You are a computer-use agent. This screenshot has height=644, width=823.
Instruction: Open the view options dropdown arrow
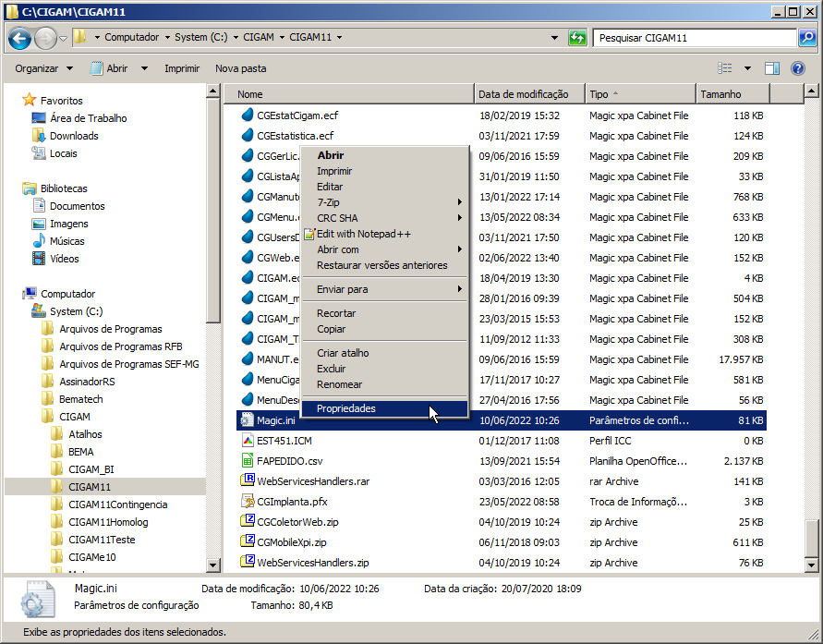(x=747, y=68)
